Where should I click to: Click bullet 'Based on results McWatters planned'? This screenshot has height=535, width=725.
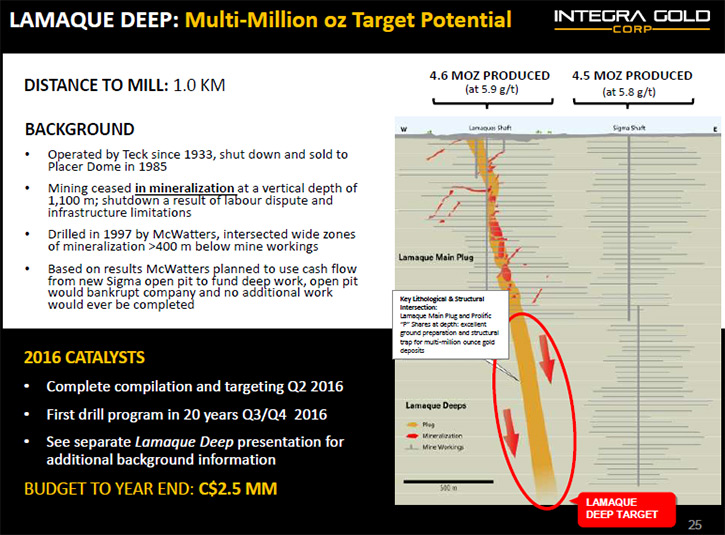pyautogui.click(x=203, y=287)
